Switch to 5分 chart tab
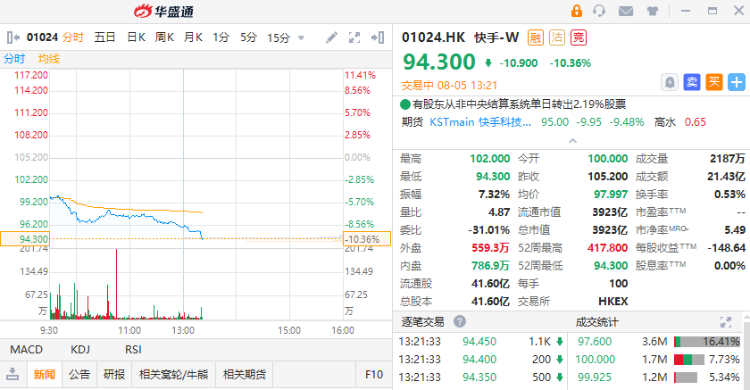This screenshot has width=750, height=390. click(248, 37)
